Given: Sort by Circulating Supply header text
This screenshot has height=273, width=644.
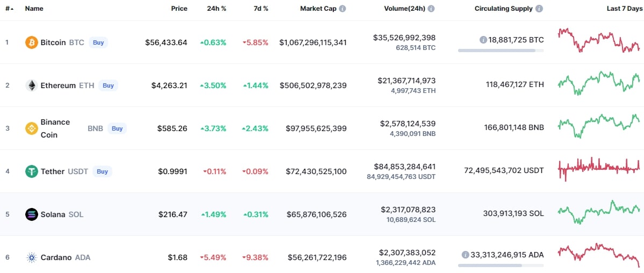Looking at the screenshot, I should coord(504,8).
